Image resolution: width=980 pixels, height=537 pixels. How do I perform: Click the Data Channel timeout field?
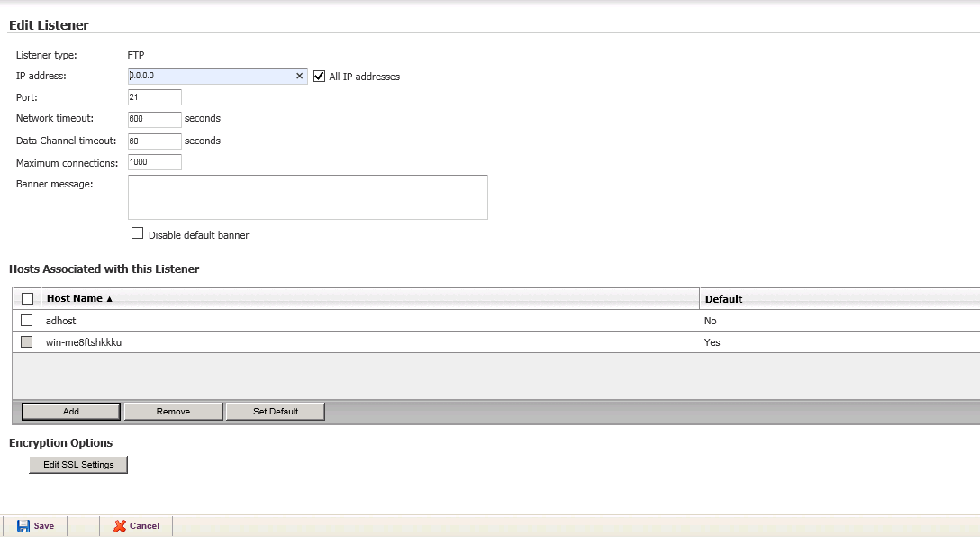(x=154, y=141)
